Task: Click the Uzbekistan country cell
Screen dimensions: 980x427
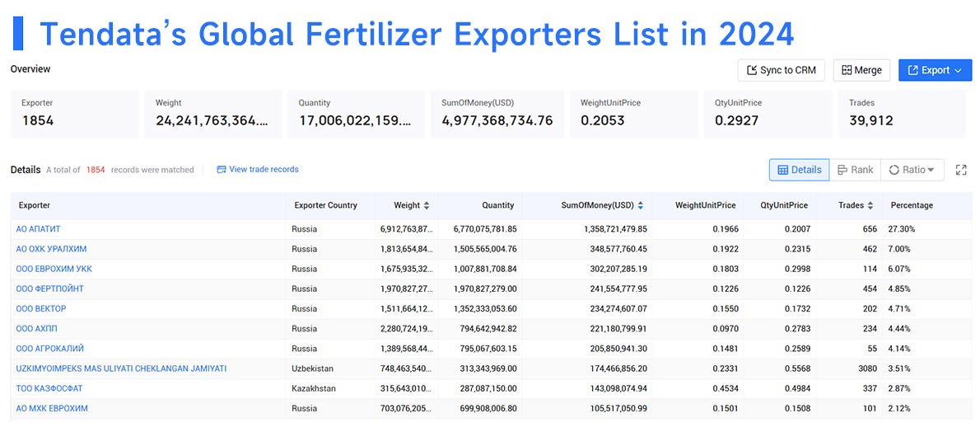Action: 312,368
